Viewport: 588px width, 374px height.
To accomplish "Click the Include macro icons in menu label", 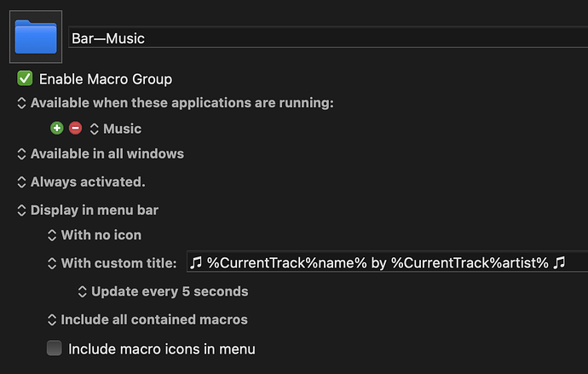I will [x=162, y=349].
